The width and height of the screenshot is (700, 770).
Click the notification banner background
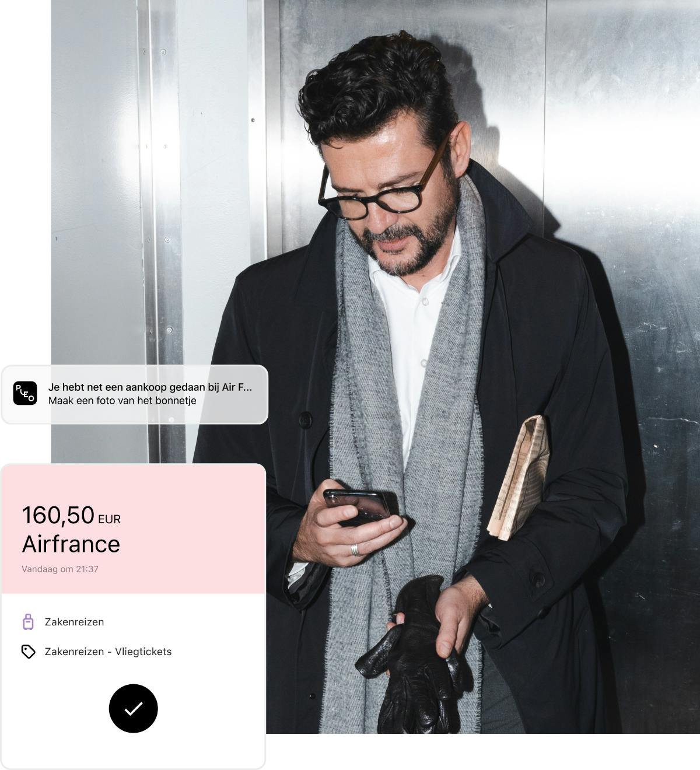pyautogui.click(x=134, y=394)
